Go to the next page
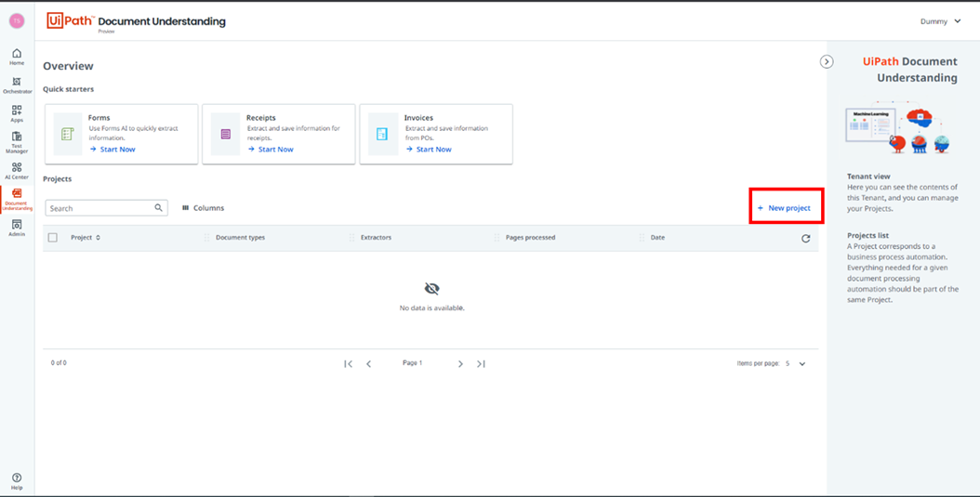This screenshot has height=497, width=980. [460, 363]
